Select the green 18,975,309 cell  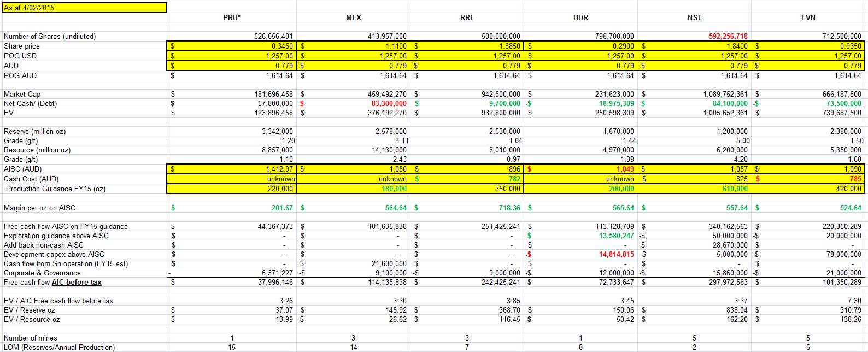[x=617, y=104]
